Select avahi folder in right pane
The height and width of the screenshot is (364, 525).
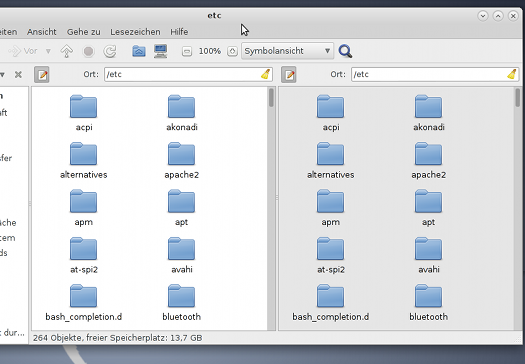(429, 255)
